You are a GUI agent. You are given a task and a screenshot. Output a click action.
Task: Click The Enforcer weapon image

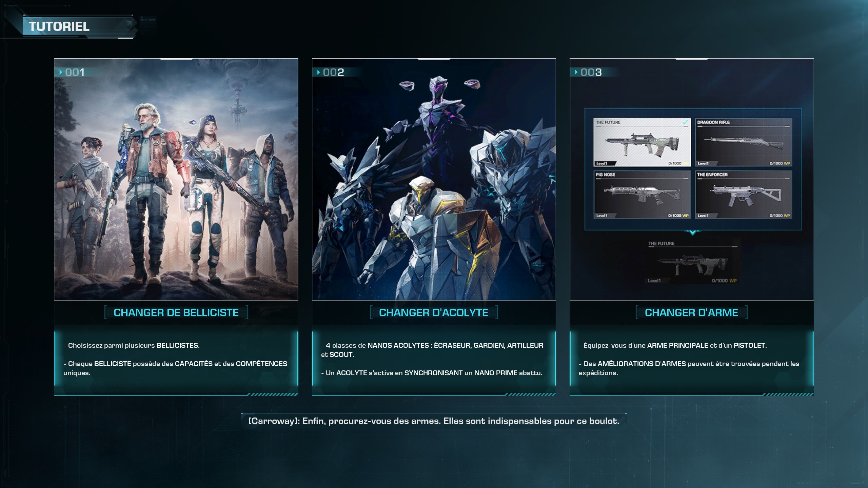745,195
